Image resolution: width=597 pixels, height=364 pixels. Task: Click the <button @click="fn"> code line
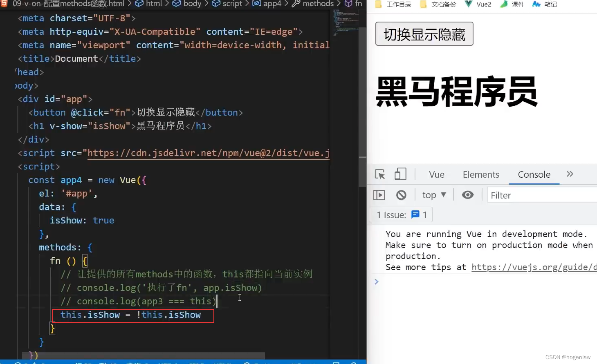point(136,113)
